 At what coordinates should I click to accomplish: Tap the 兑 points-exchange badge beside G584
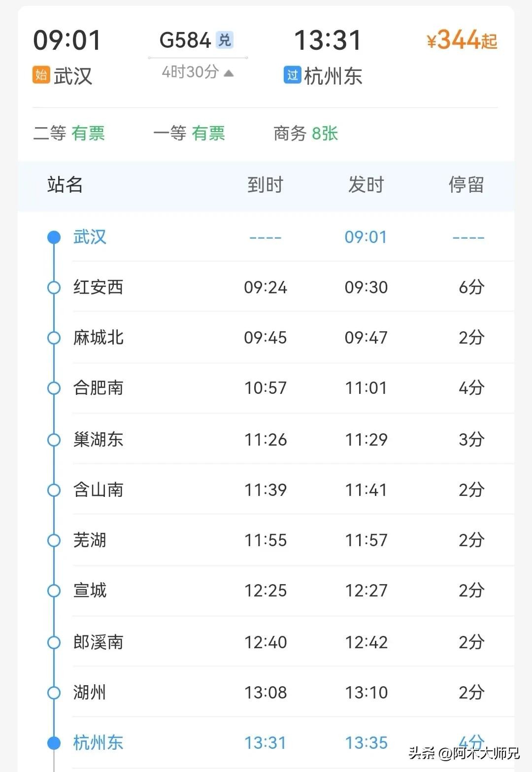pos(225,40)
